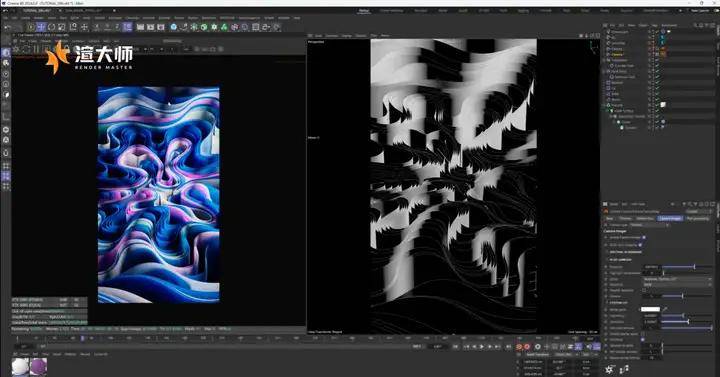Screen dimensions: 720x377
Task: Open the Tags menu in Object Manager
Action: pos(655,25)
